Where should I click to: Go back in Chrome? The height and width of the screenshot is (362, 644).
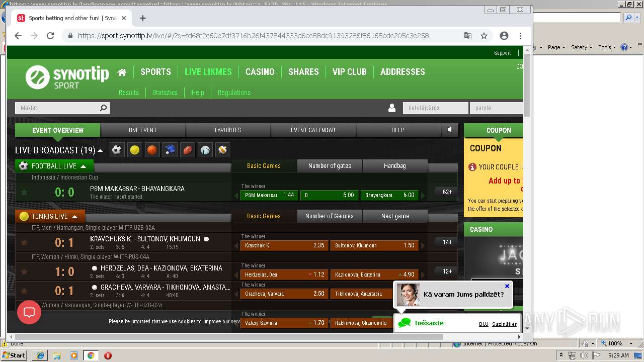point(18,36)
